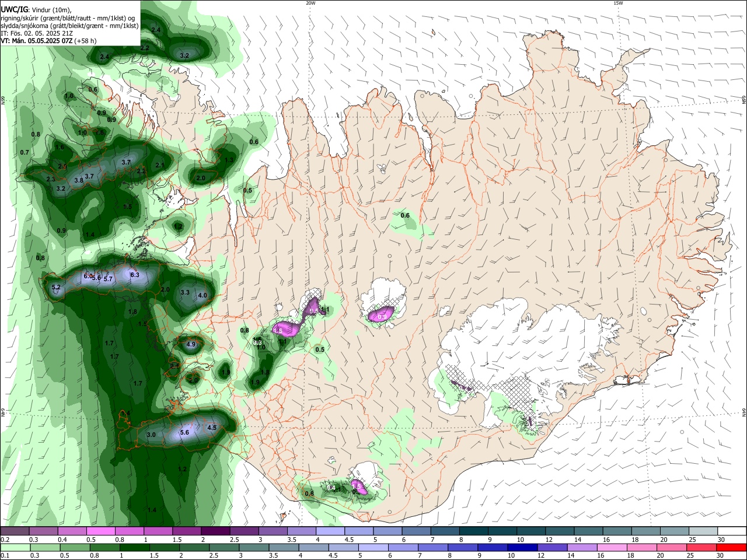The height and width of the screenshot is (560, 747).
Task: Click the 2.1 precipitation value on the map
Action: [160, 166]
